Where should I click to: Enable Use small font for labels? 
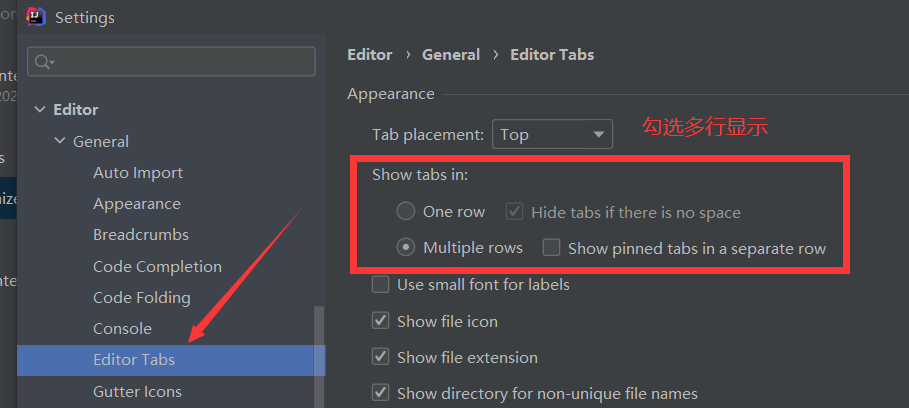tap(380, 285)
